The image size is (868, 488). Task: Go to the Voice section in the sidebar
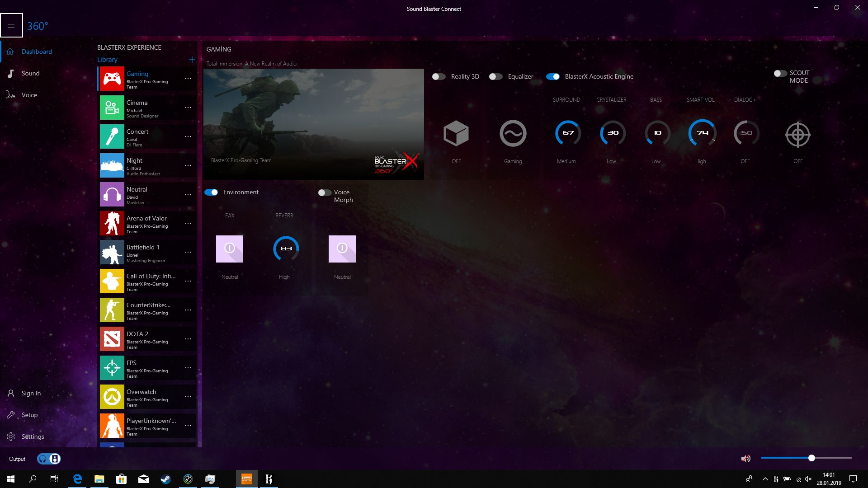click(x=29, y=95)
